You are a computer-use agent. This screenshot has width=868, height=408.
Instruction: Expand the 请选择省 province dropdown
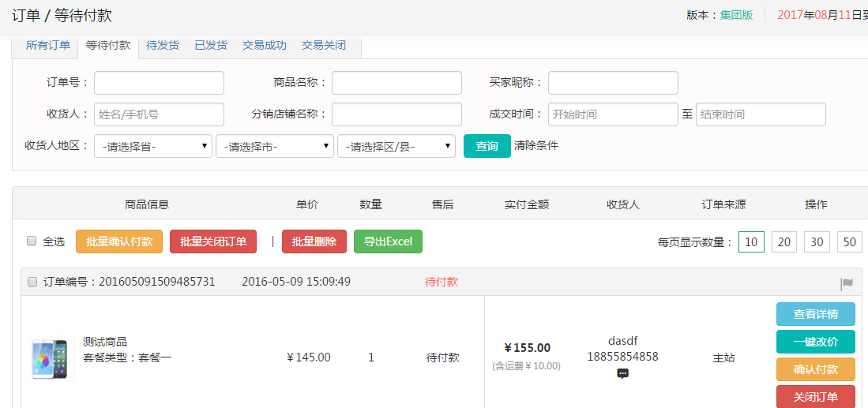[x=153, y=146]
